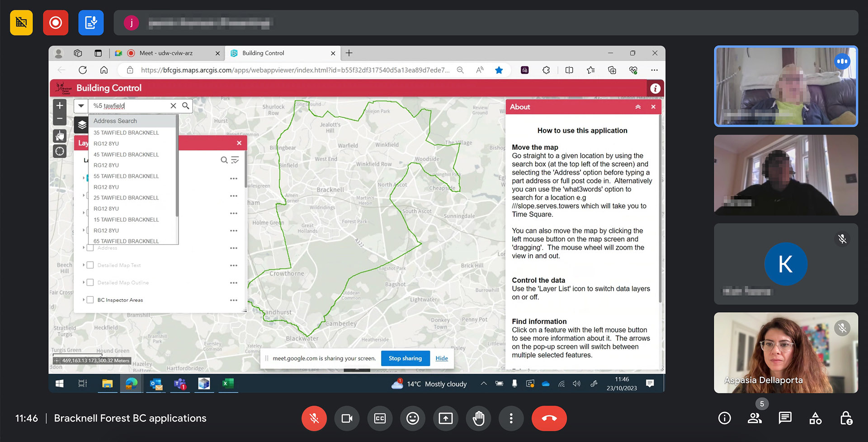This screenshot has height=442, width=868.
Task: Open the search magnifier inside the Layer List panel
Action: [224, 160]
